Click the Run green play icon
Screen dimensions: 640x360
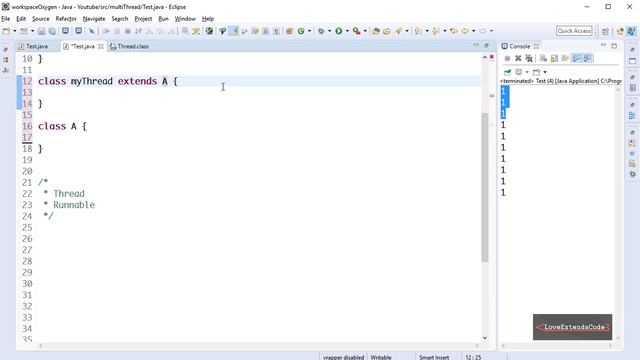pos(338,31)
